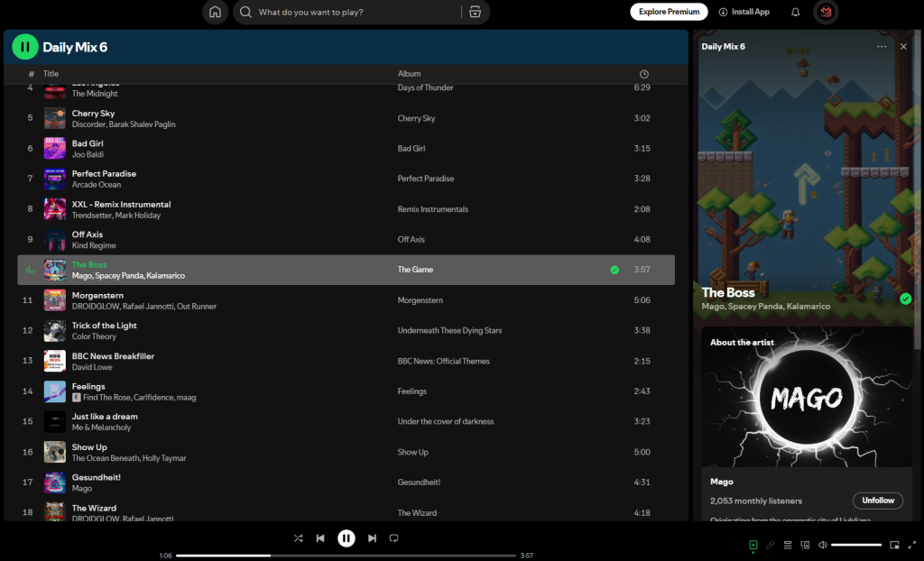924x561 pixels.
Task: Open the user profile avatar menu
Action: pyautogui.click(x=826, y=12)
